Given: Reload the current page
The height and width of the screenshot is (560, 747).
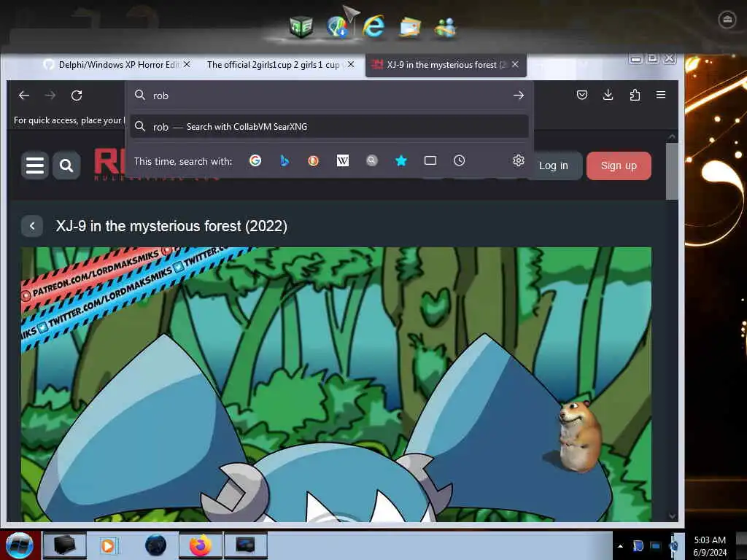Looking at the screenshot, I should tap(77, 96).
